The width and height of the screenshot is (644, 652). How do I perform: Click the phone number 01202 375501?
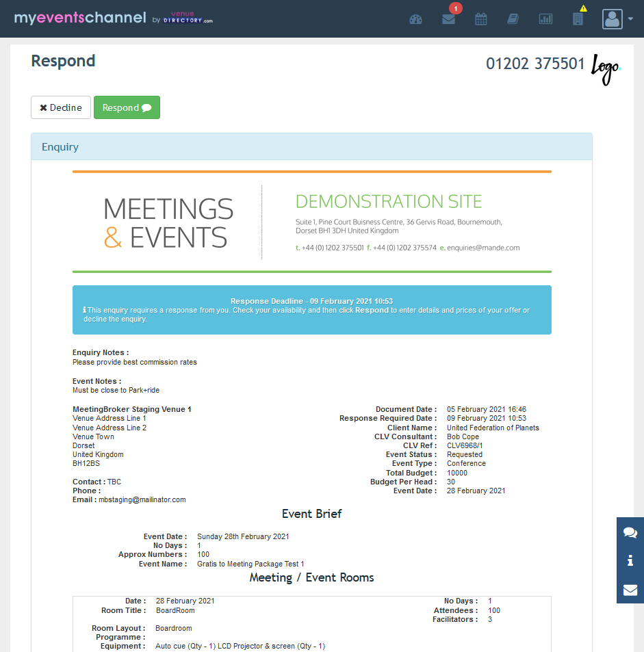(x=535, y=64)
